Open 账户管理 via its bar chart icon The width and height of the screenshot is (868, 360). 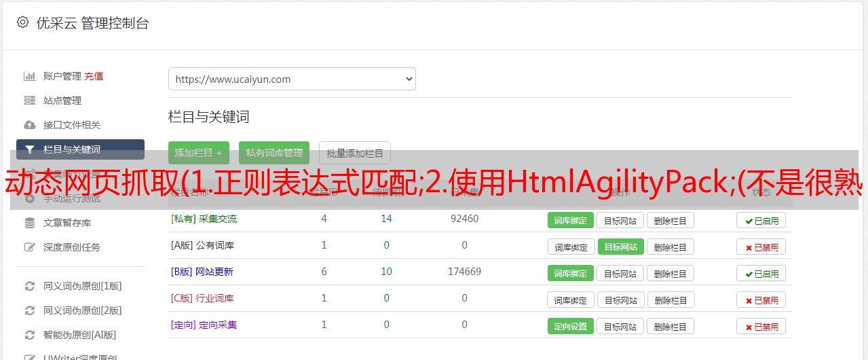click(29, 76)
